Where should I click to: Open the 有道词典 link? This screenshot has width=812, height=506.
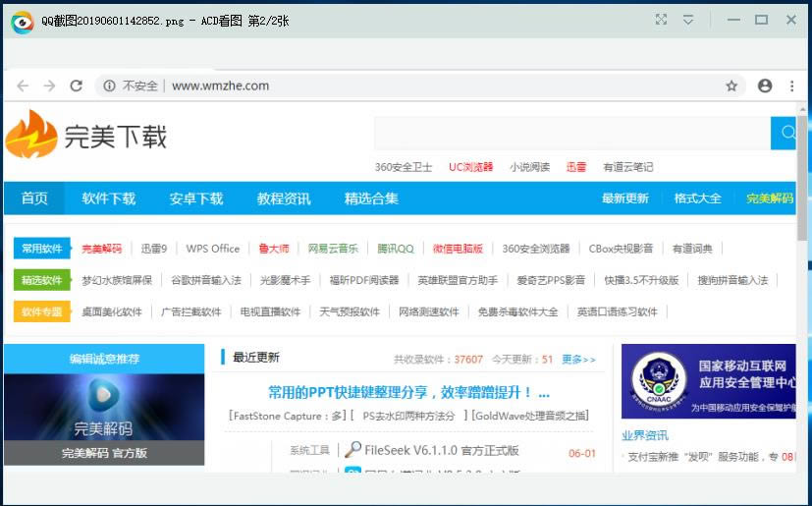(x=692, y=249)
